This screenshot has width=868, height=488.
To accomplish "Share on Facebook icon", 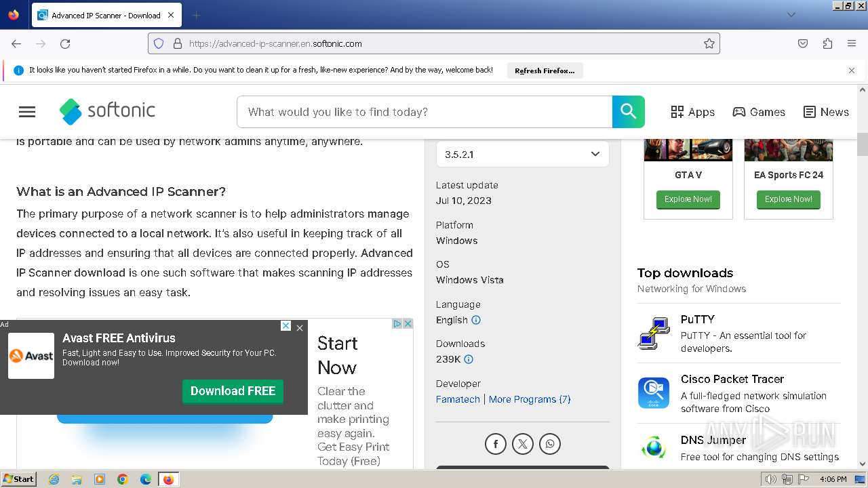I will click(496, 444).
